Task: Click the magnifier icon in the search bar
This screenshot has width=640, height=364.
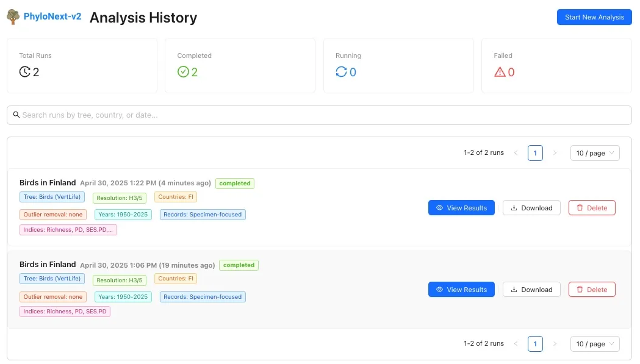Action: coord(16,115)
